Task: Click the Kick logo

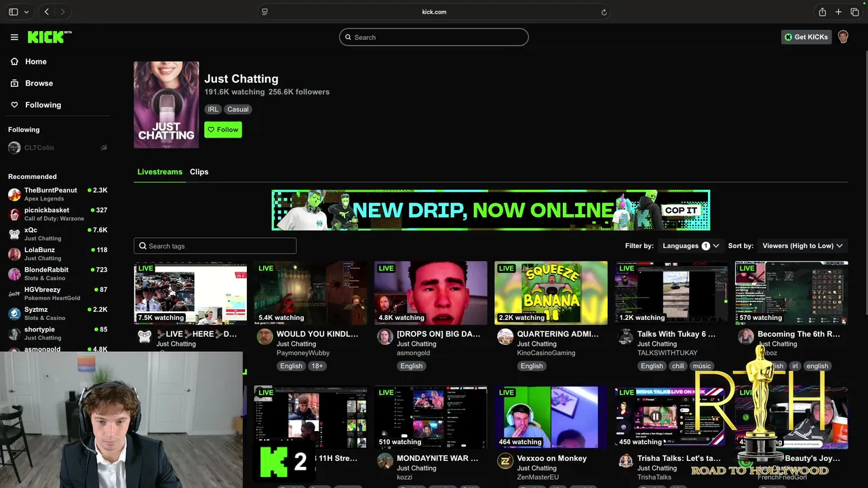Action: (50, 37)
